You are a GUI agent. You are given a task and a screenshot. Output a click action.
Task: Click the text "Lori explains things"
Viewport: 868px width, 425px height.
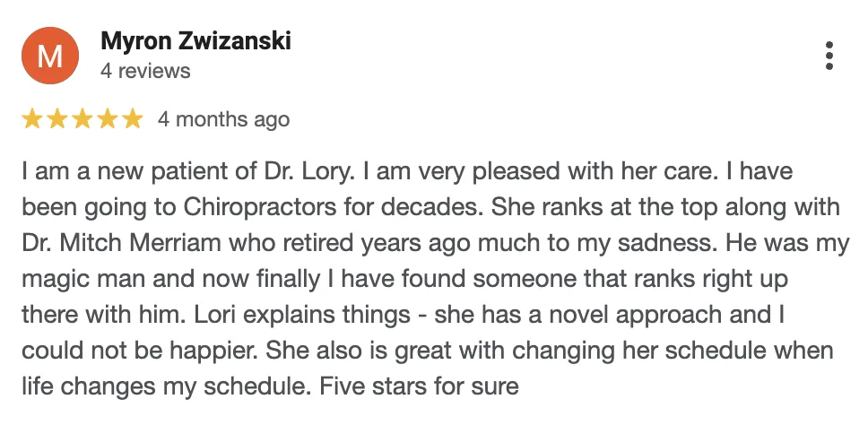302,315
